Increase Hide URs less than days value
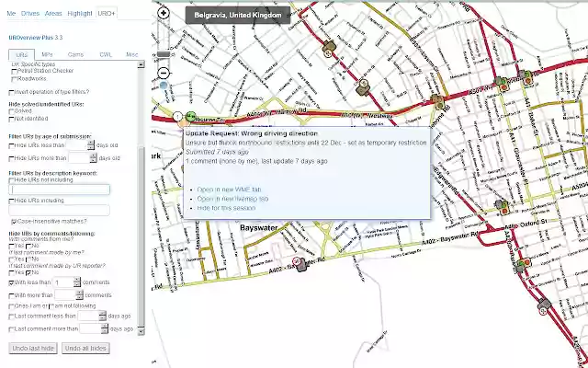 coord(91,143)
